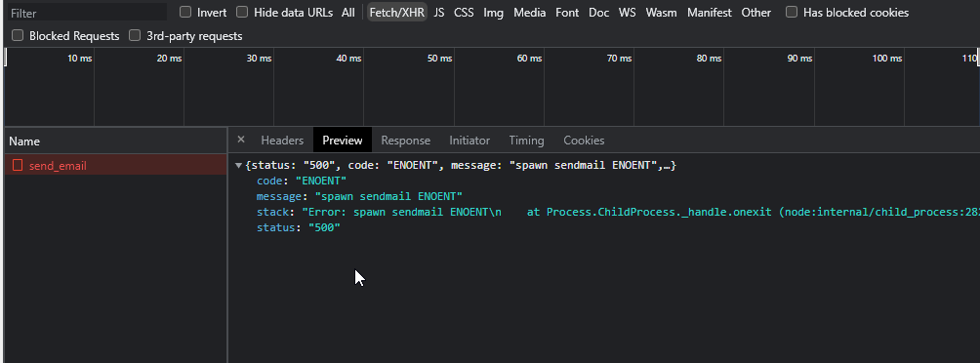Filter requests by Media
The image size is (980, 363).
coord(529,13)
